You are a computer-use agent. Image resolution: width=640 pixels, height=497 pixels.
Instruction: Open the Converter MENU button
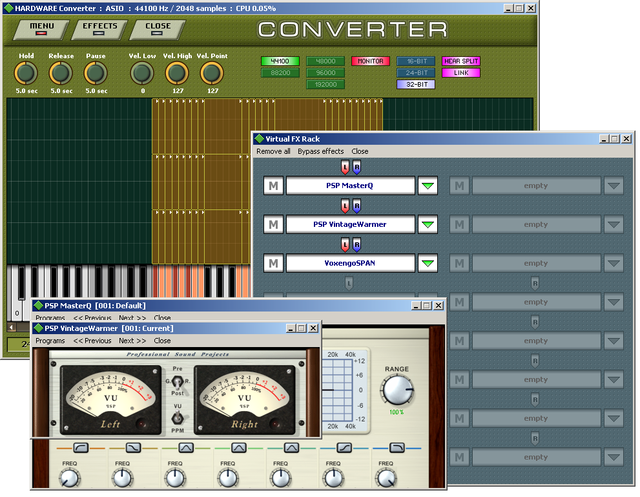click(x=41, y=29)
